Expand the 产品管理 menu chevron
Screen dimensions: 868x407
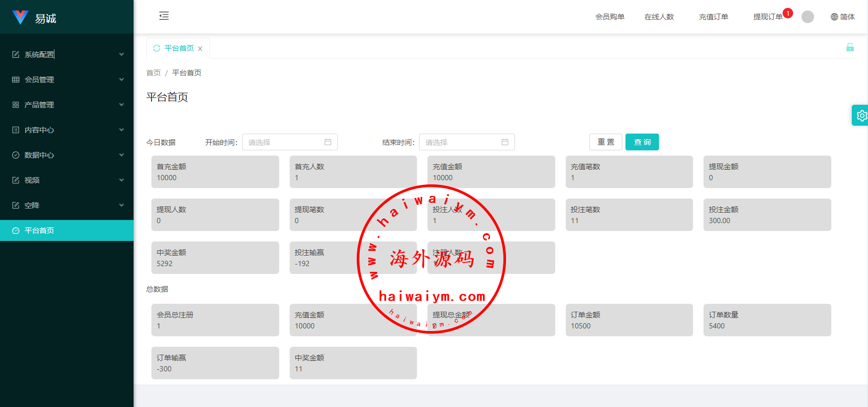[122, 105]
